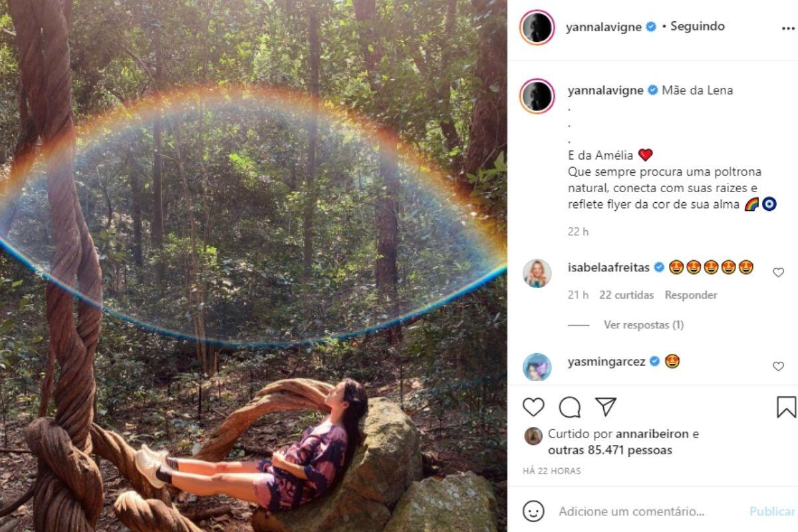Open annaribeiron's small avatar near likes

[x=533, y=436]
